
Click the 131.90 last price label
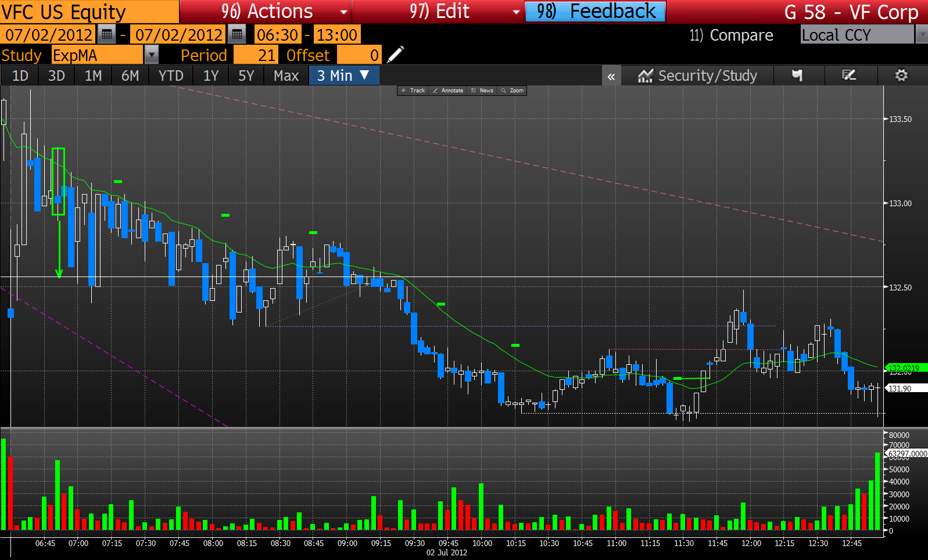[906, 388]
